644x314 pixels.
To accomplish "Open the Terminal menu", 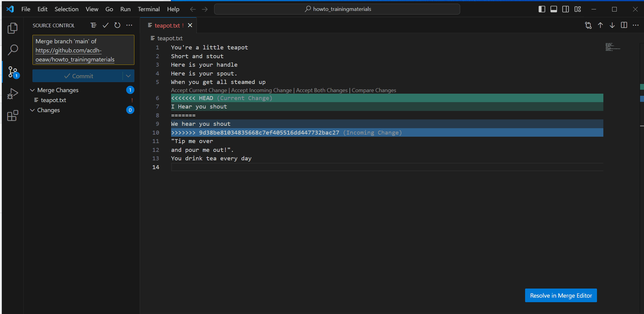I will (149, 9).
